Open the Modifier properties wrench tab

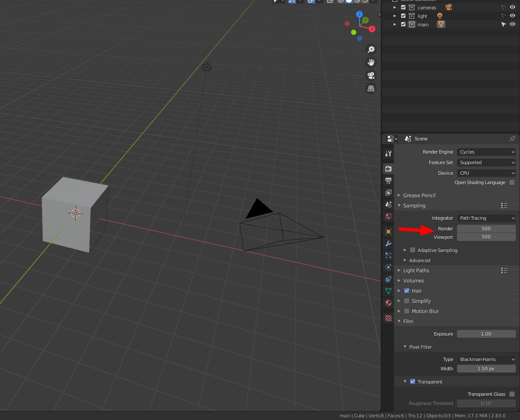tap(388, 244)
